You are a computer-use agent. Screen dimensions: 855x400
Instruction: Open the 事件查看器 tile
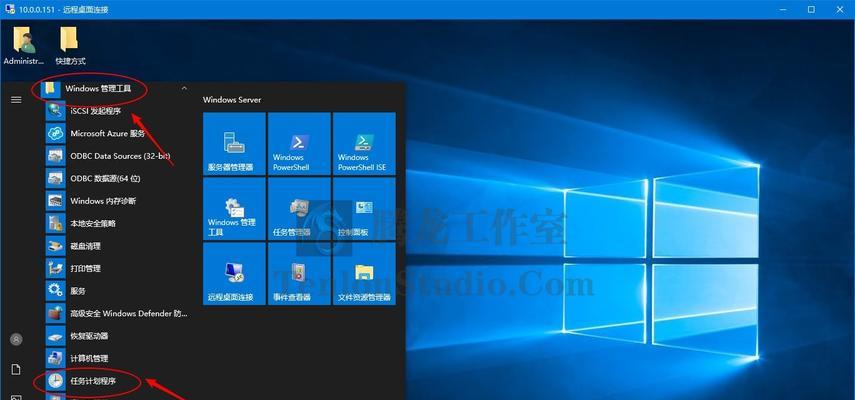coord(299,274)
